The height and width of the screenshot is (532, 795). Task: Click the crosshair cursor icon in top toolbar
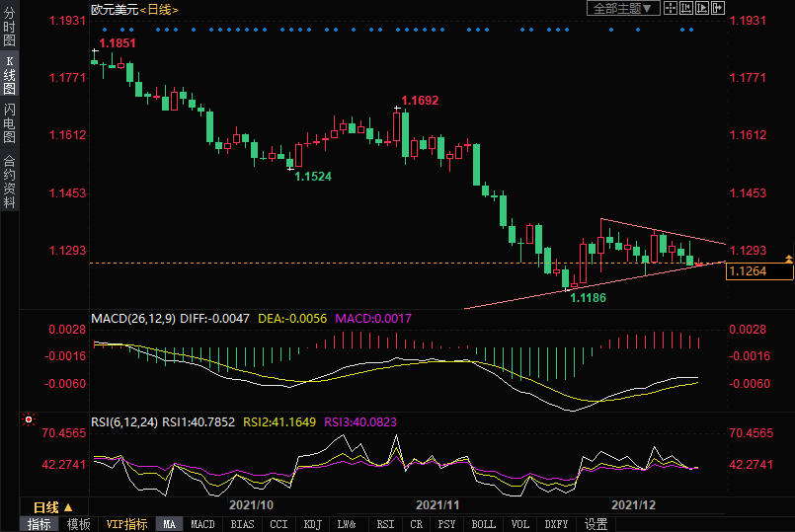(x=671, y=8)
